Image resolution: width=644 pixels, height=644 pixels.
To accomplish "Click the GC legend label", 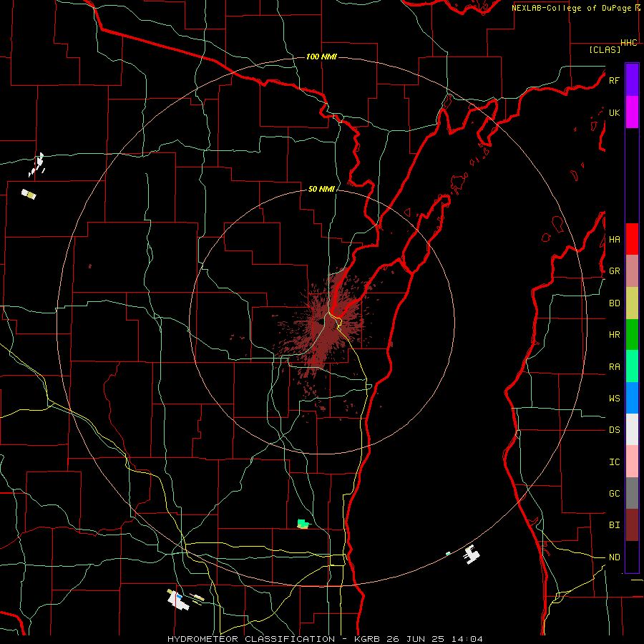I will pos(614,493).
